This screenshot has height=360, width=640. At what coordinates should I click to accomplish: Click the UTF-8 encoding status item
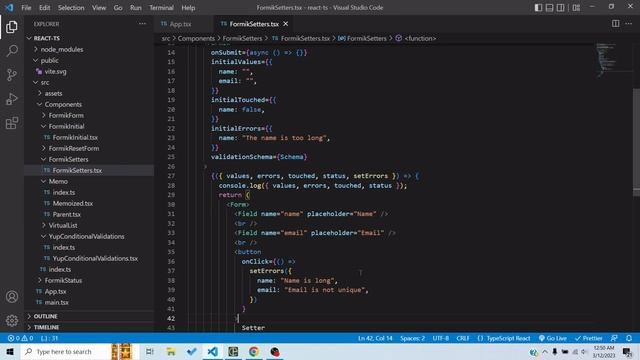[x=440, y=338]
